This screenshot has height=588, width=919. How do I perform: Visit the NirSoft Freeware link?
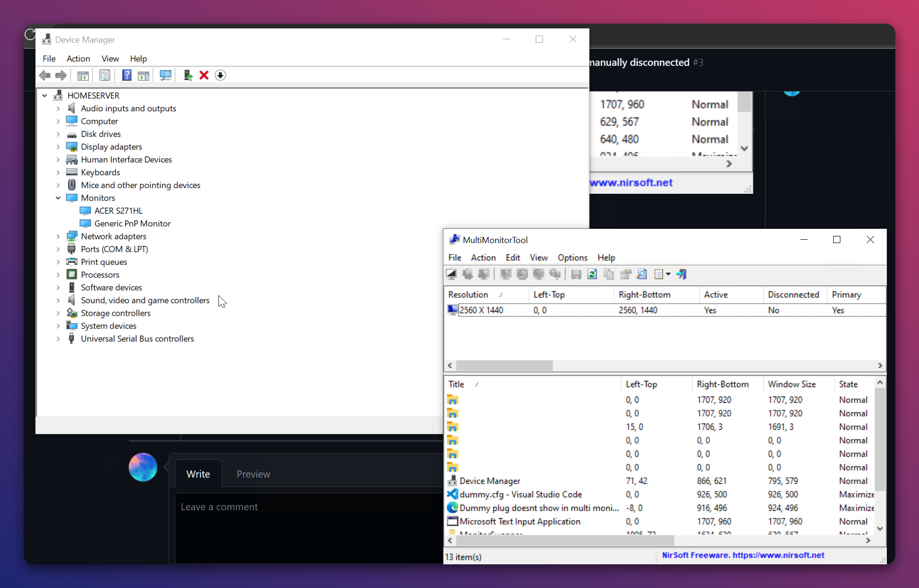click(x=742, y=555)
